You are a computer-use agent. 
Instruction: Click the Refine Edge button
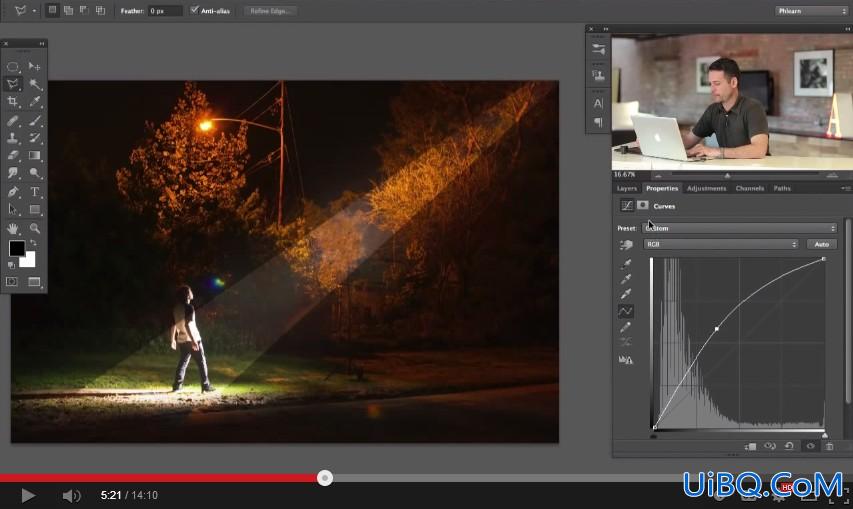click(x=270, y=11)
